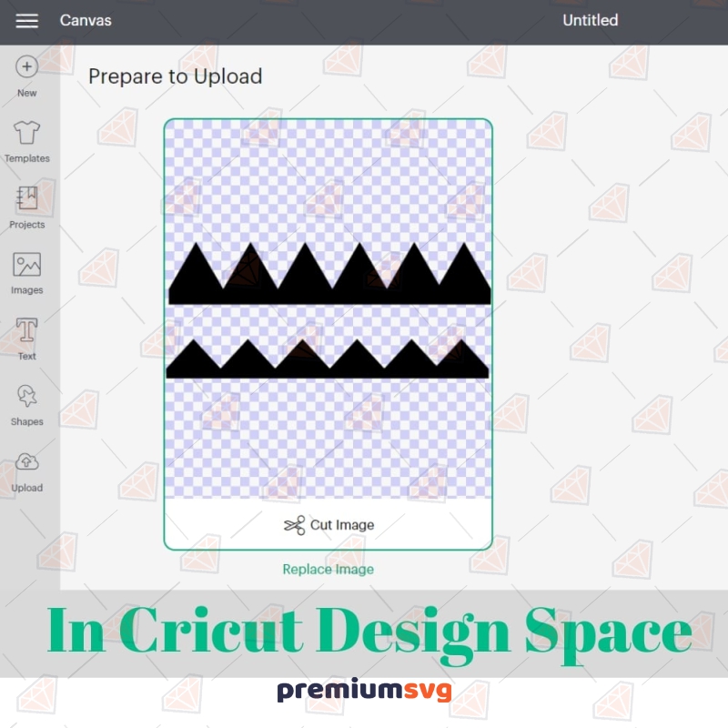The image size is (728, 728).
Task: Click the Upload cloud icon
Action: (x=27, y=461)
